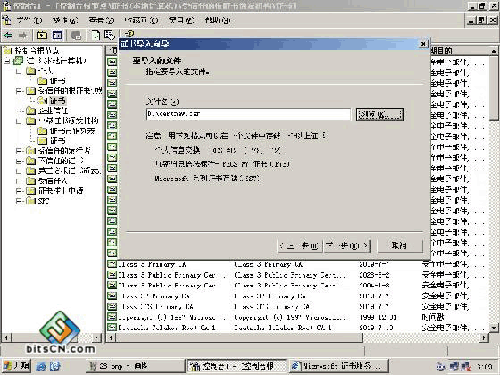
Task: Click the certificate list's horizontal scrollbar thumb
Action: (239, 338)
